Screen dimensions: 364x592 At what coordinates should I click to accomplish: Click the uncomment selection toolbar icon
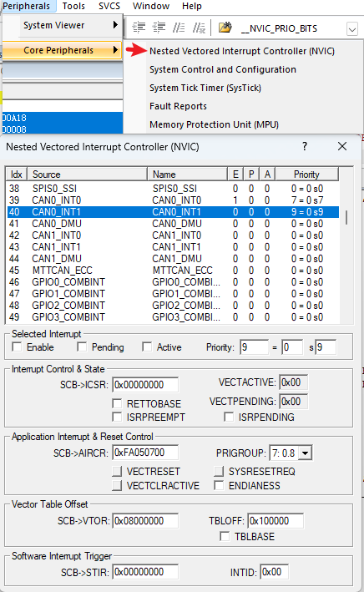199,28
